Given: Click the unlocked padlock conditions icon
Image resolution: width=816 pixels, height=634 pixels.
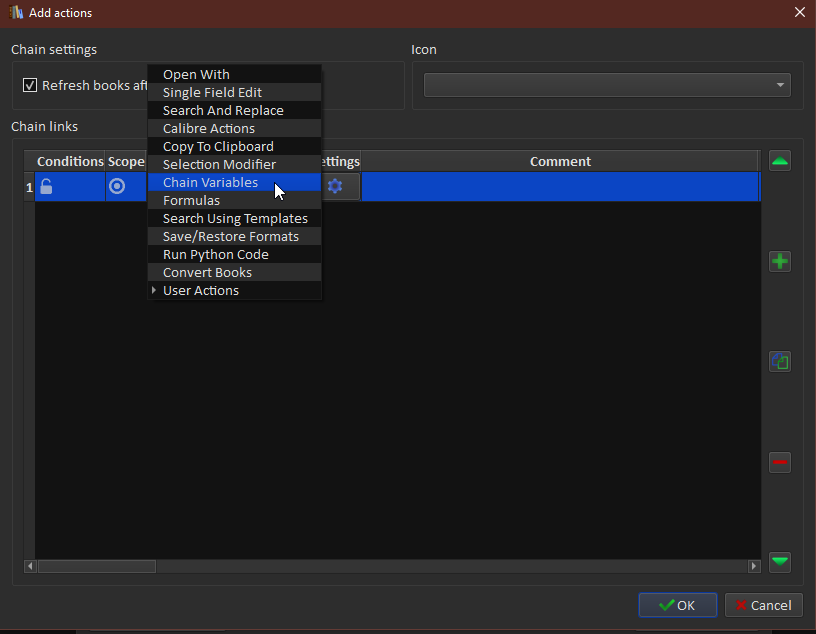Looking at the screenshot, I should [46, 186].
